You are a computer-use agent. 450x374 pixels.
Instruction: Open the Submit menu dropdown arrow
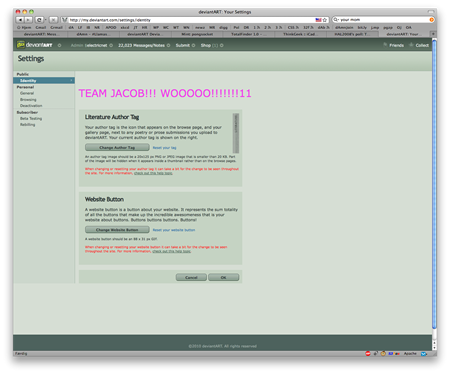click(193, 45)
